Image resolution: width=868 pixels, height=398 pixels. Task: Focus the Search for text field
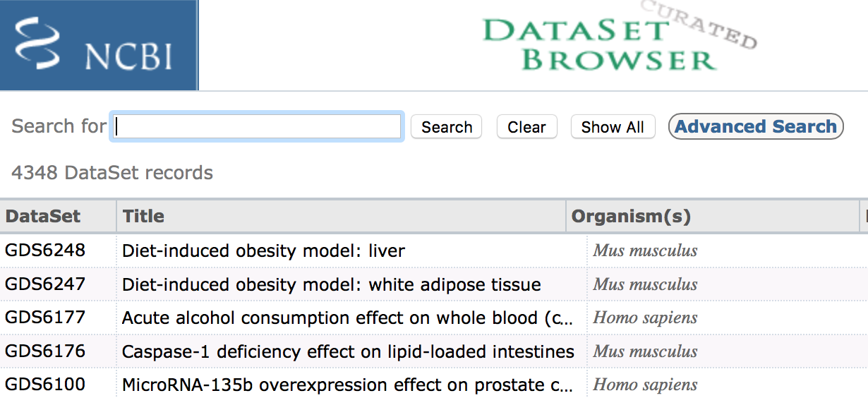(x=257, y=127)
